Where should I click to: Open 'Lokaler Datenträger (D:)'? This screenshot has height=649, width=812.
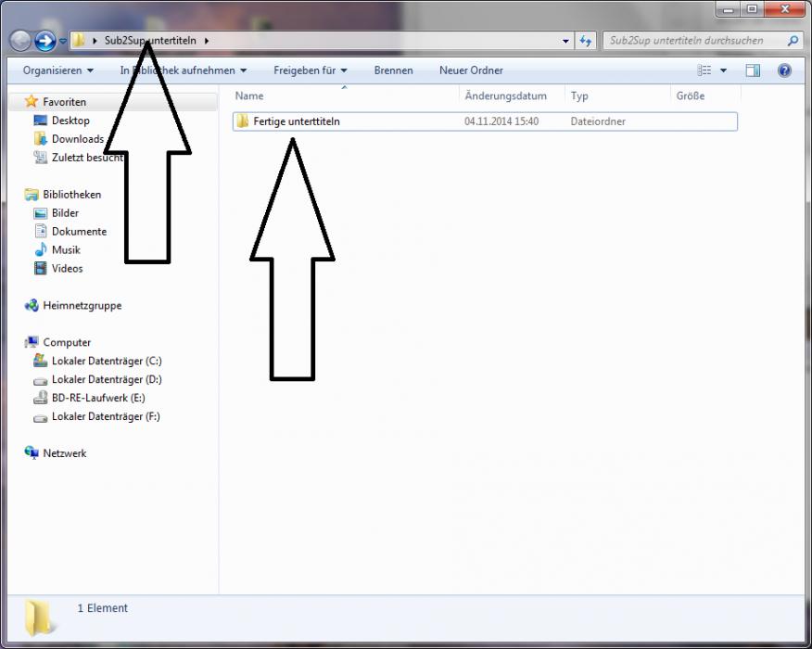pyautogui.click(x=107, y=379)
